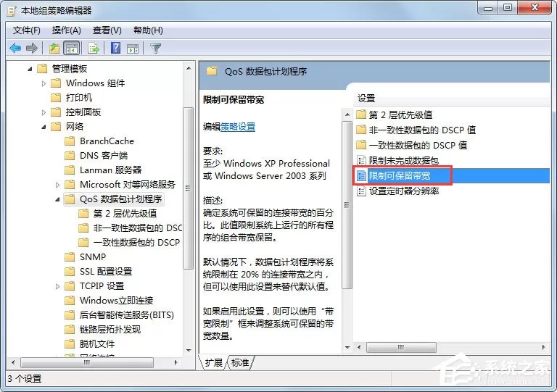Minimize the 本地组策略编辑器 window
The height and width of the screenshot is (392, 557).
click(488, 8)
